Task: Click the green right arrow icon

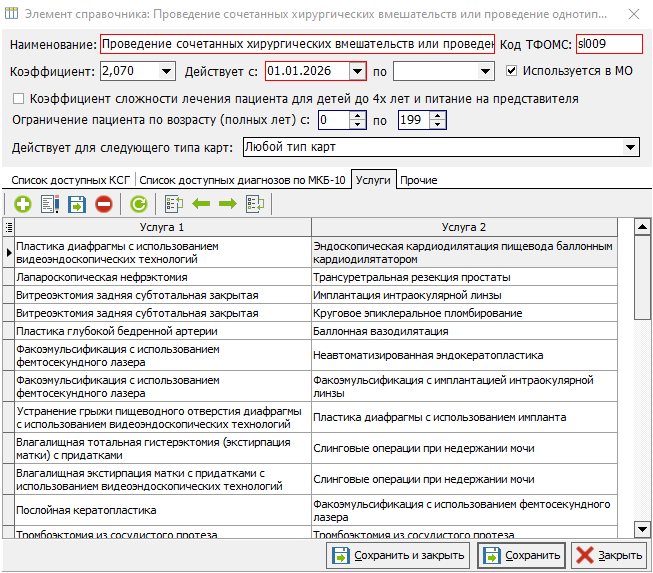Action: (x=227, y=204)
